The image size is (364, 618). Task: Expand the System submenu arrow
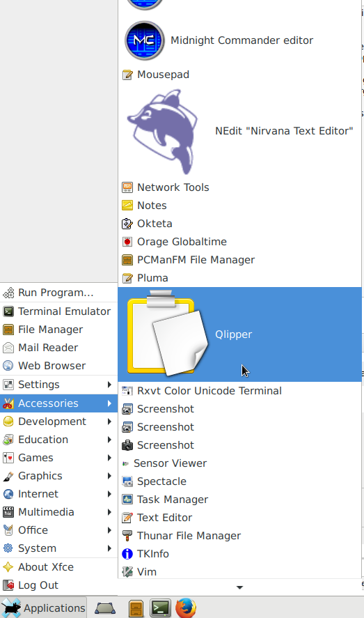[x=109, y=548]
